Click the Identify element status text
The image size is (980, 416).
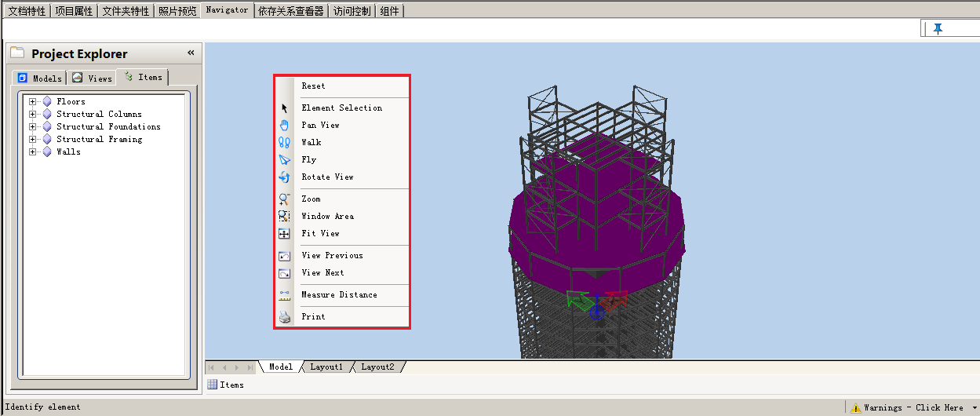coord(42,407)
